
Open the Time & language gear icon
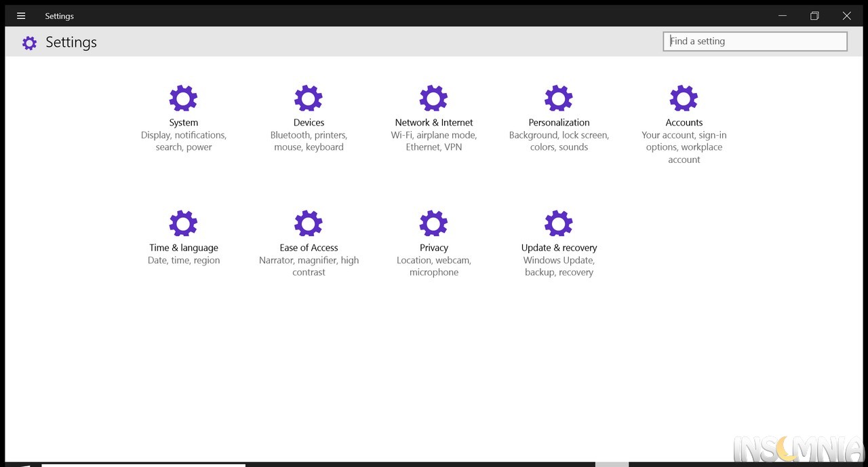coord(183,223)
